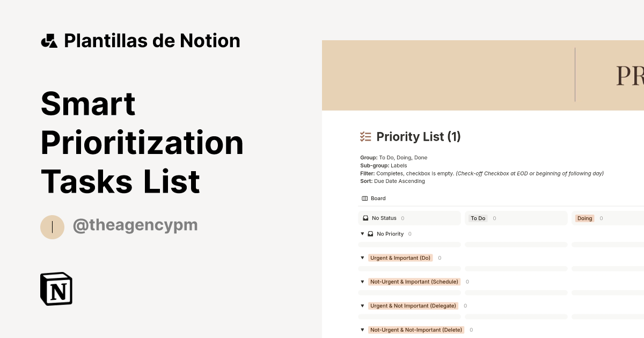Click the inbox icon next to No Priority
Screen dimensions: 644x338
point(371,234)
